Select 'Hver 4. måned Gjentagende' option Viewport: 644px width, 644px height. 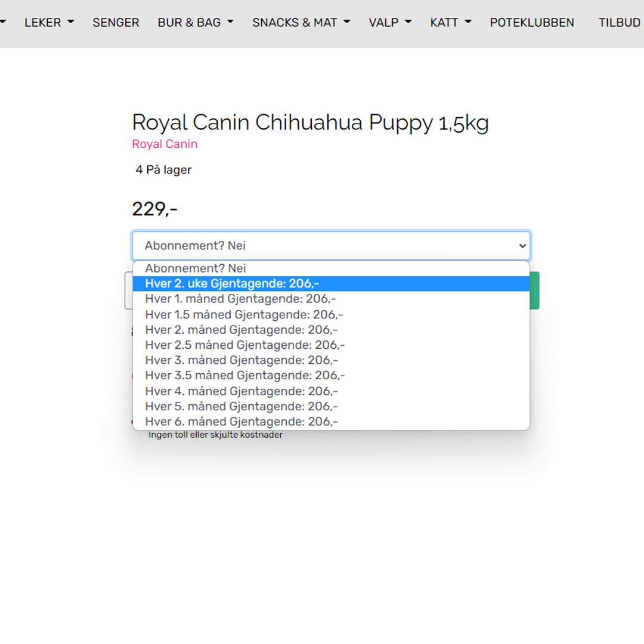click(331, 391)
